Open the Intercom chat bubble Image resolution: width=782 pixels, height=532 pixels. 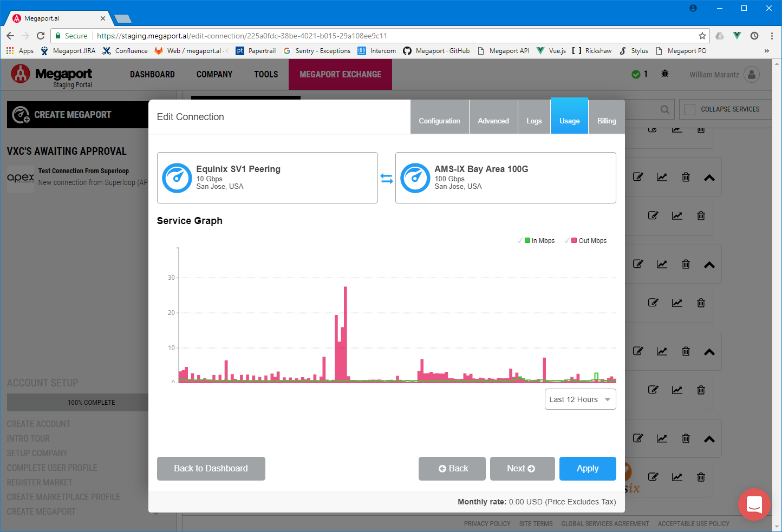click(754, 504)
